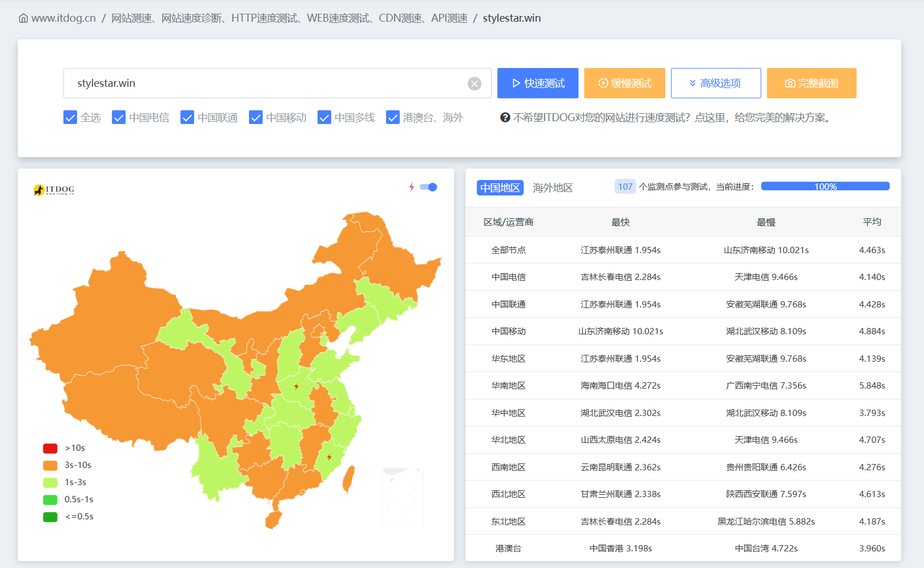Click the green 0.5s-1s legend swatch
924x568 pixels.
tap(50, 499)
